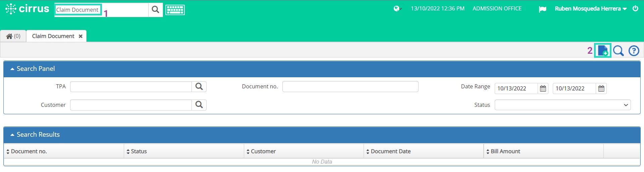The image size is (644, 172).
Task: Close the Claim Document tab
Action: pos(80,36)
